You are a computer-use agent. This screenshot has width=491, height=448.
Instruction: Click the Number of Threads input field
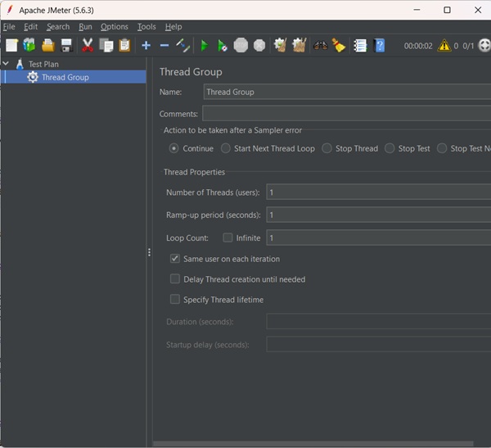pos(376,192)
